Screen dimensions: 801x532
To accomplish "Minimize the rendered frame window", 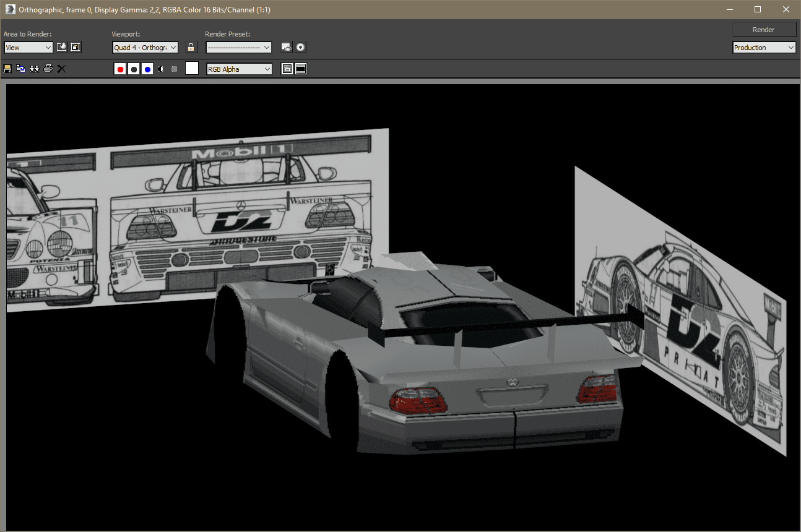I will point(729,9).
